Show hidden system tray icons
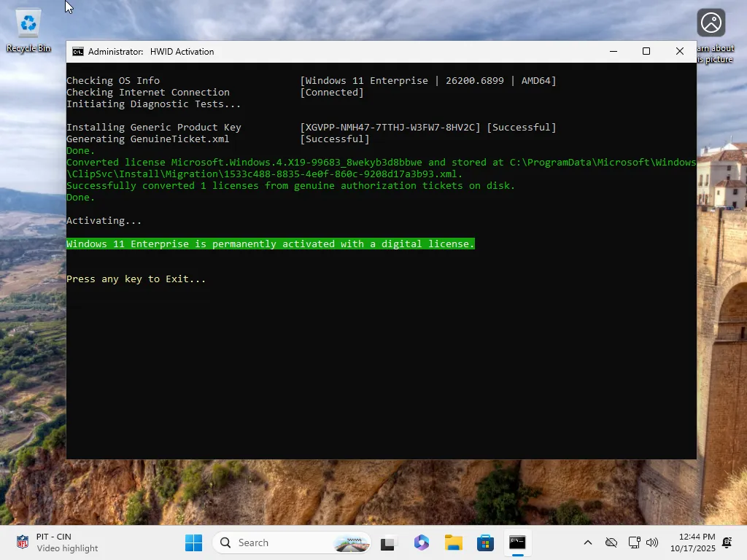Viewport: 747px width, 560px height. click(588, 542)
